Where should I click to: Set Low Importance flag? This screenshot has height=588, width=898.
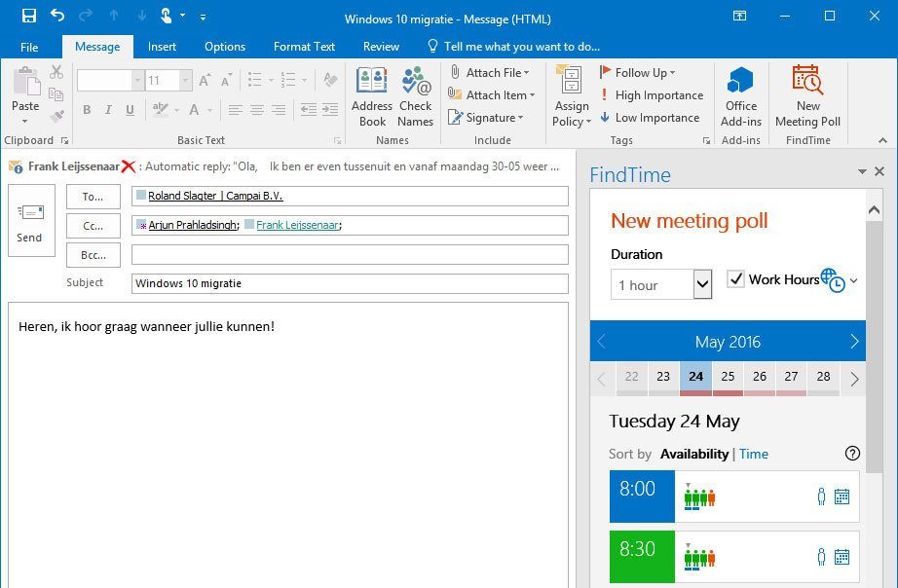pos(650,118)
